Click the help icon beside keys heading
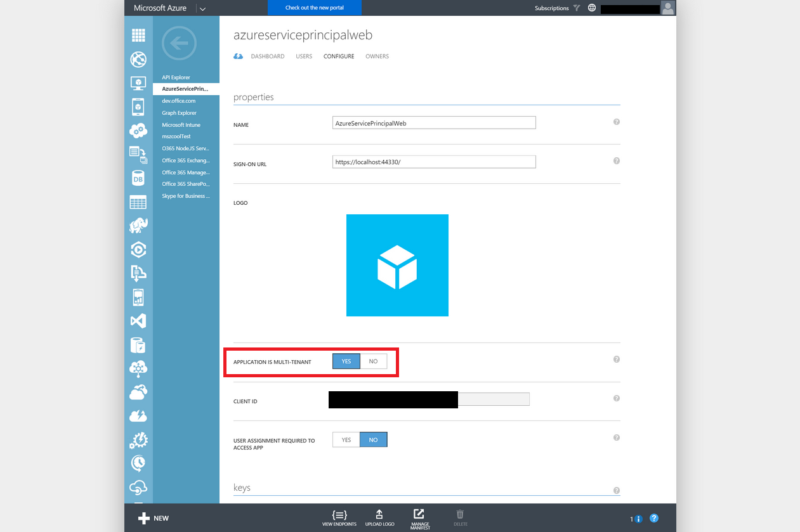This screenshot has height=532, width=800. [617, 490]
